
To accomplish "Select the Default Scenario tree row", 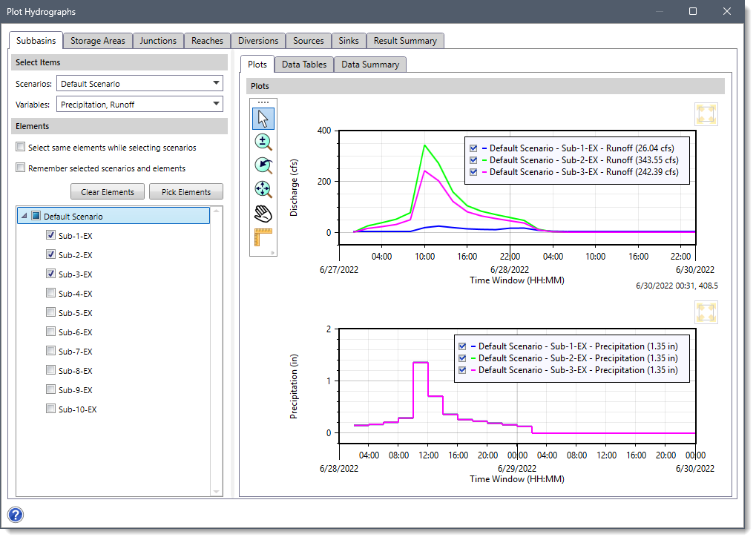I will pyautogui.click(x=114, y=216).
